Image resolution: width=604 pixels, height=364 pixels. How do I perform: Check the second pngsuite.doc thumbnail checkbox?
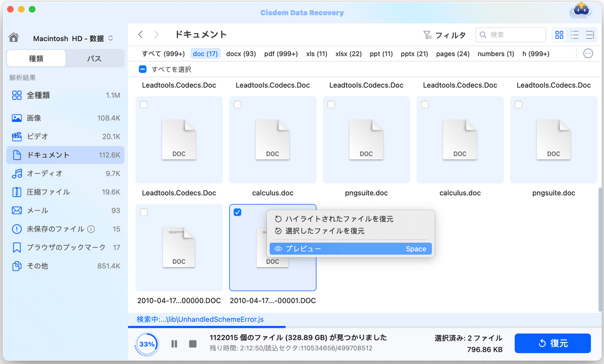[518, 105]
